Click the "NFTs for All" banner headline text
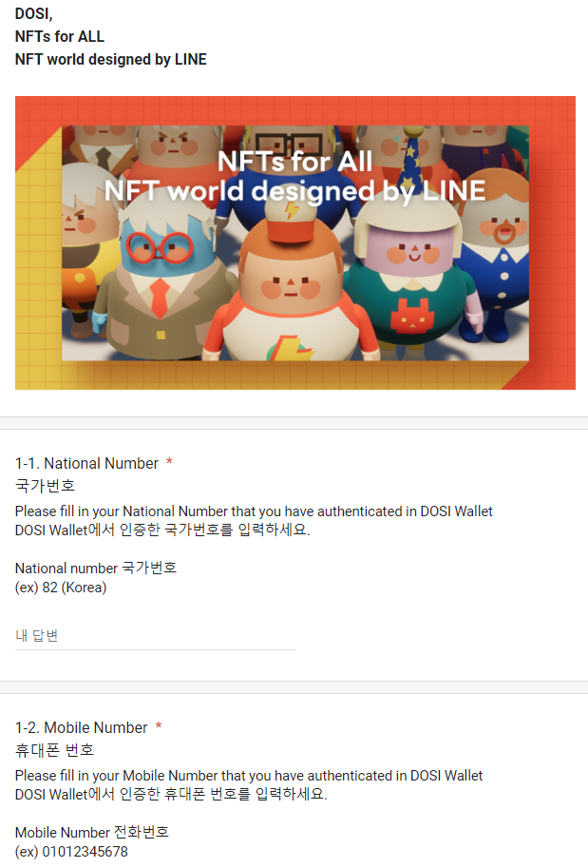Screen dimensions: 588x868 pos(294,161)
